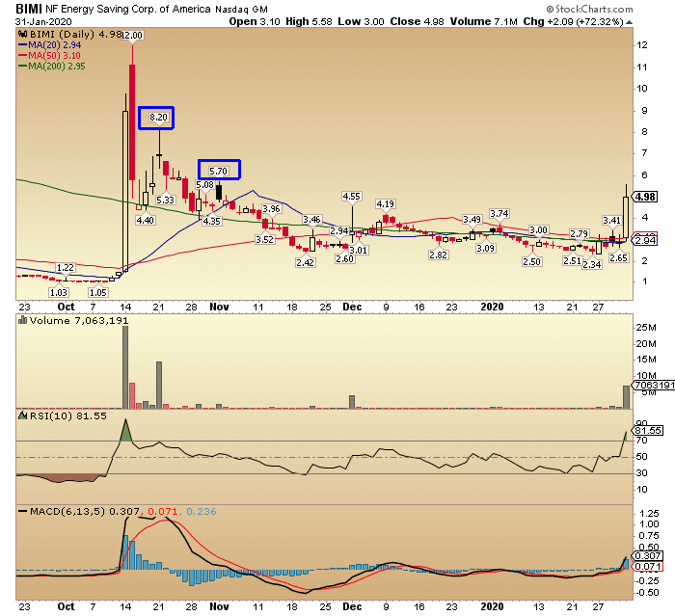This screenshot has width=675, height=616.
Task: Click the red line marker before MA(50)
Action: click(22, 56)
